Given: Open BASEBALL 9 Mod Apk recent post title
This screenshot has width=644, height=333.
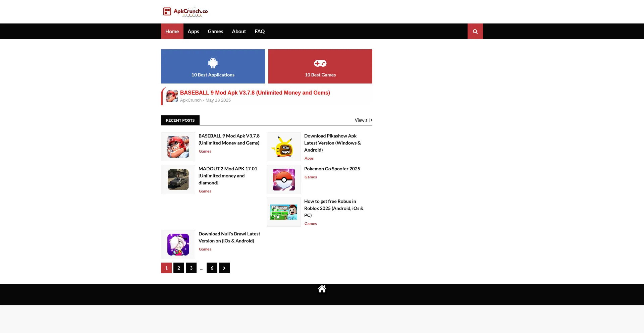Looking at the screenshot, I should coord(229,139).
